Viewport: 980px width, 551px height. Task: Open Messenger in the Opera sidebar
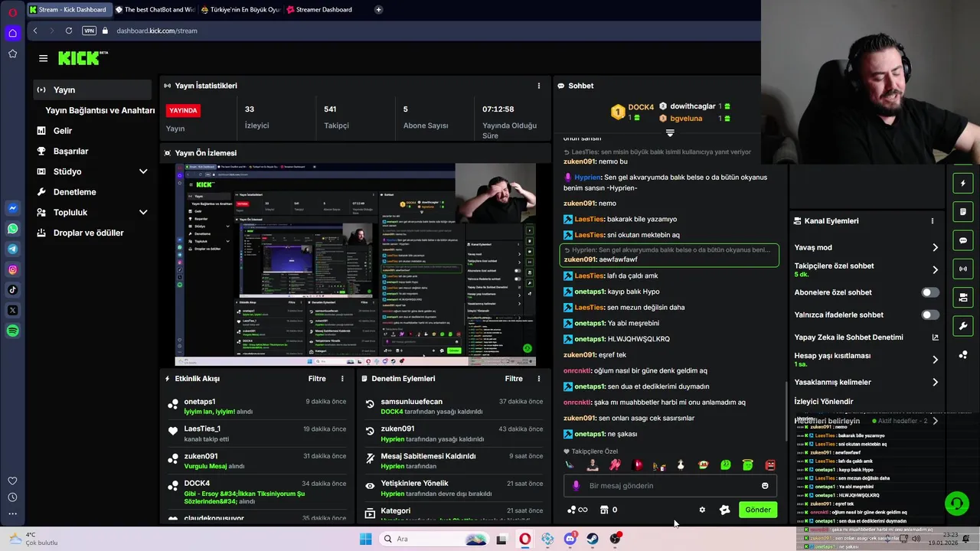(x=12, y=208)
